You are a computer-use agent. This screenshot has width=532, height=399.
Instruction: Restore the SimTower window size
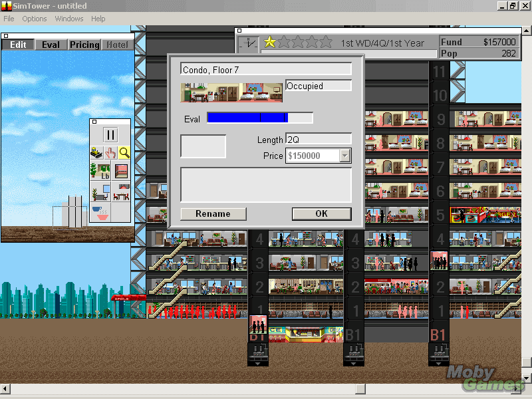(x=513, y=5)
